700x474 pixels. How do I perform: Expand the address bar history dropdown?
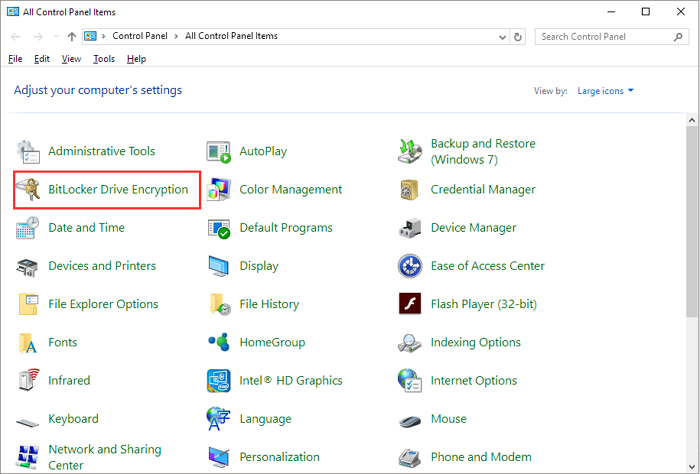[x=502, y=36]
